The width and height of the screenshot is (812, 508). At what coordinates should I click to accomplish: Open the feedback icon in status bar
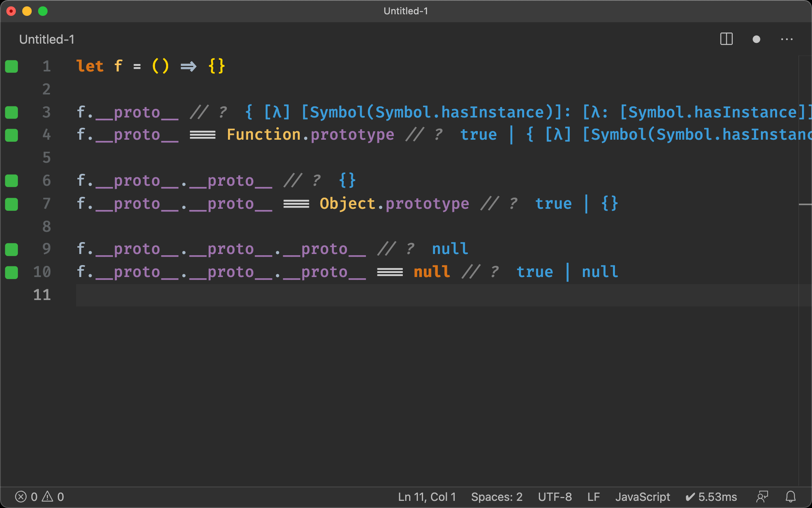click(x=762, y=496)
